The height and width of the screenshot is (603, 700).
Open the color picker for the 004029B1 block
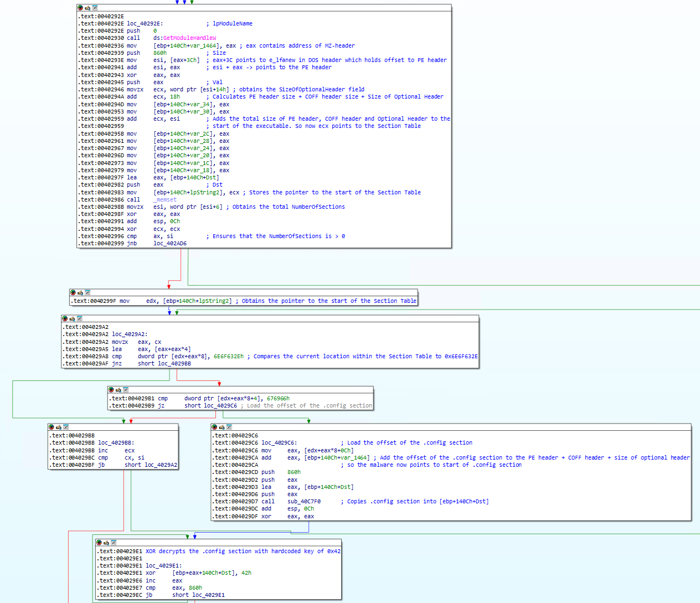pyautogui.click(x=111, y=390)
